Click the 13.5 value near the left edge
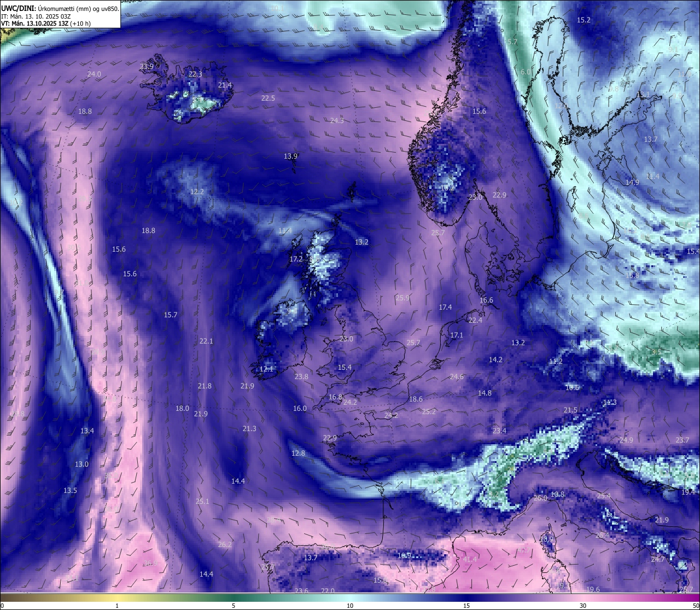Viewport: 700px width, 610px height. pyautogui.click(x=70, y=490)
